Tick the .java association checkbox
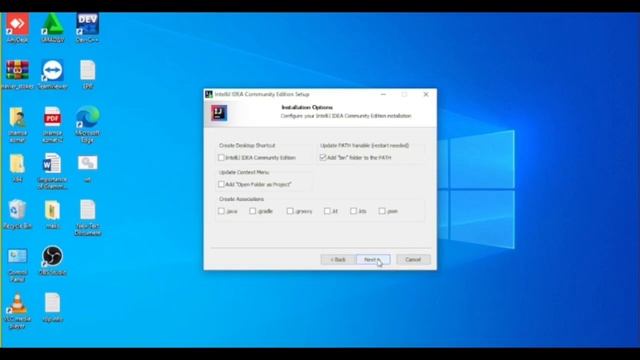The width and height of the screenshot is (640, 360). (x=221, y=211)
